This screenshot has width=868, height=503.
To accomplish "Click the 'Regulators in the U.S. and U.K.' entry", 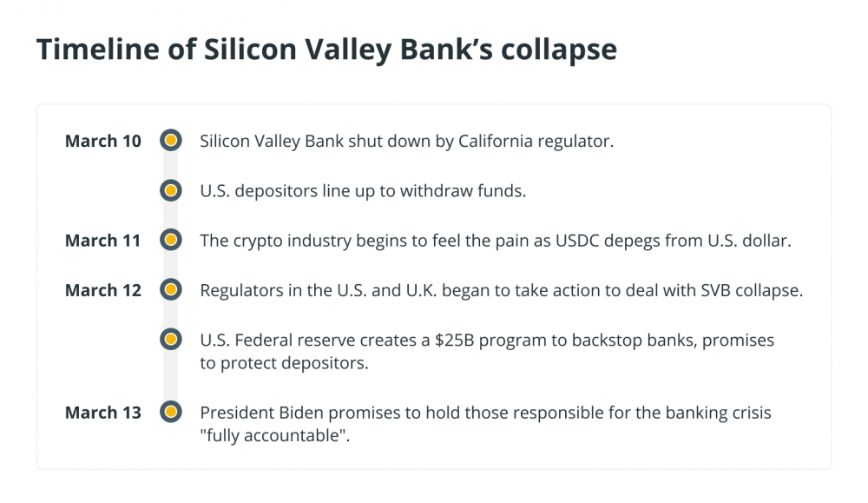I will [x=501, y=290].
